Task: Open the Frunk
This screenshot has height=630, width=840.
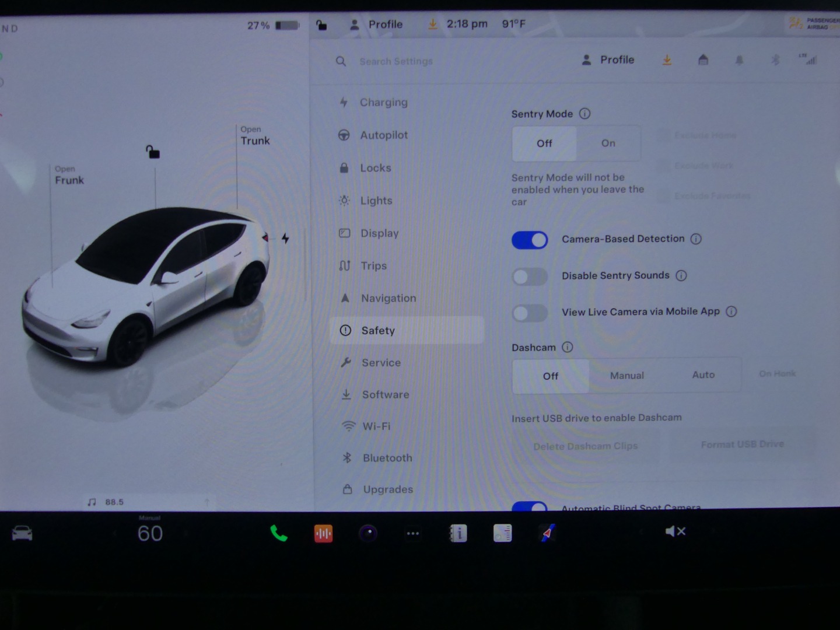Action: (x=69, y=176)
